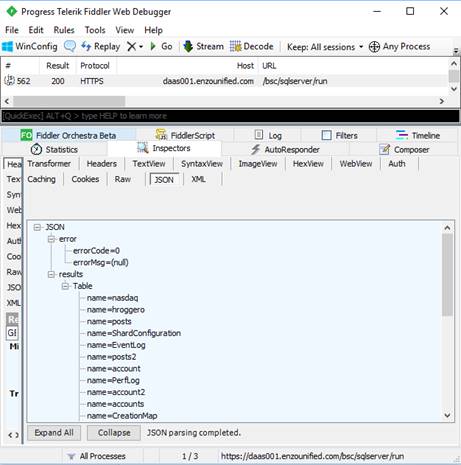
Task: Switch to the HexView tab
Action: [x=308, y=164]
